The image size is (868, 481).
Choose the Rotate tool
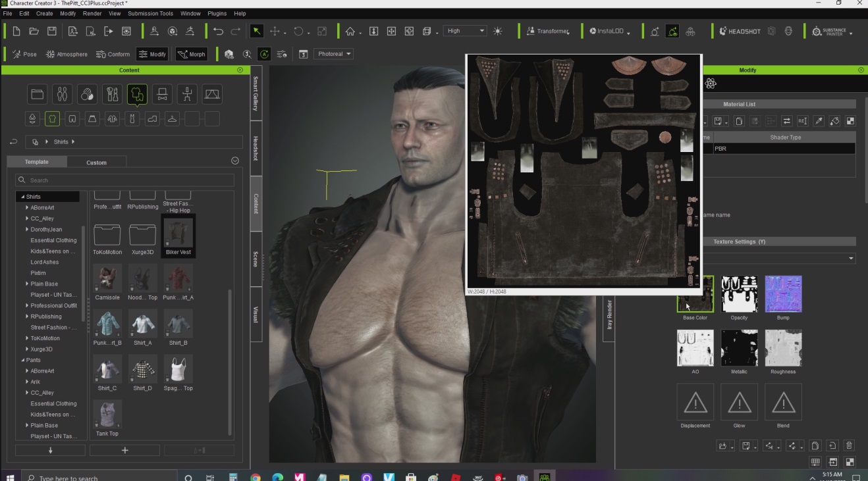coord(298,31)
